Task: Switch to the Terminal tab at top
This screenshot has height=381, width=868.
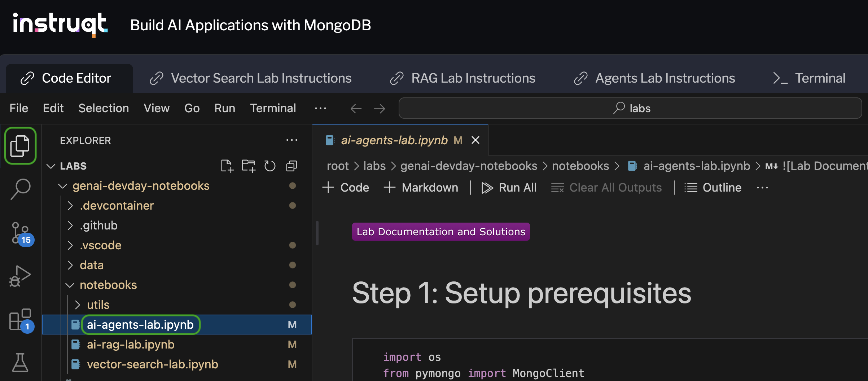Action: pyautogui.click(x=809, y=78)
